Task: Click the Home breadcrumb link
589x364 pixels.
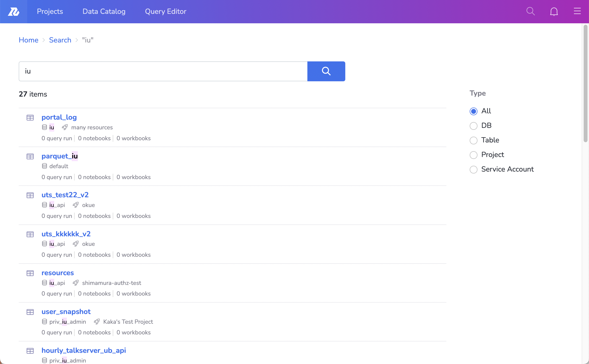Action: click(28, 40)
